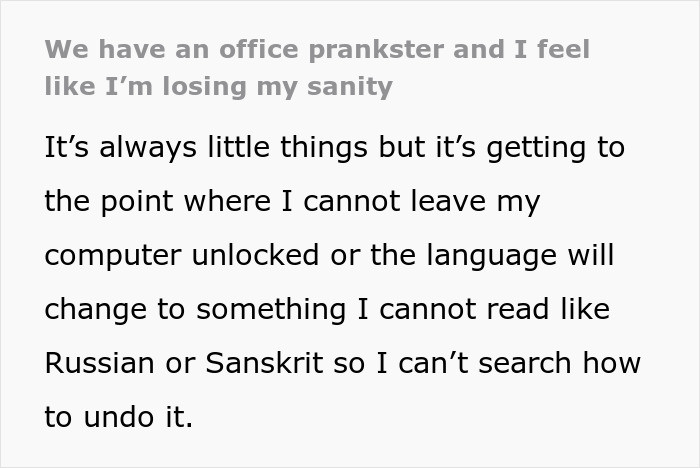700x468 pixels.
Task: Select the word "unlocked" in the body text
Action: click(x=255, y=255)
